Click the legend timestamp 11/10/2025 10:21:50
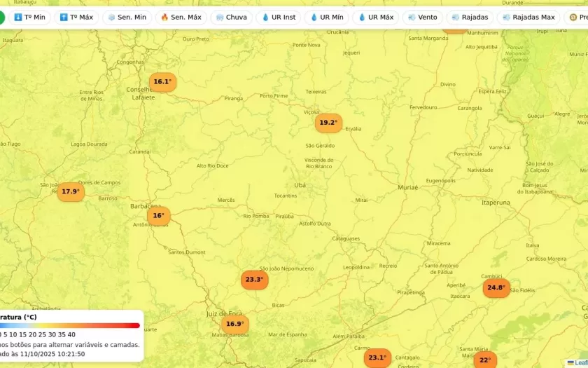This screenshot has height=368, width=588. click(52, 354)
